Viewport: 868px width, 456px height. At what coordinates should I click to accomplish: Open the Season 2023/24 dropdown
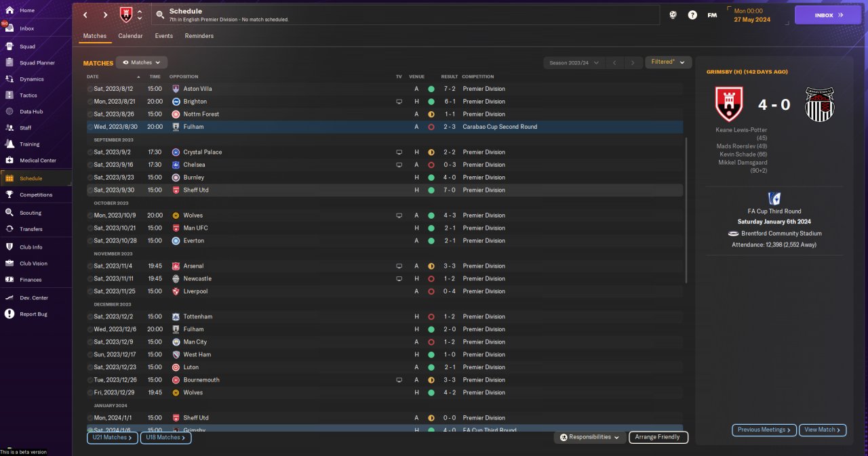574,62
